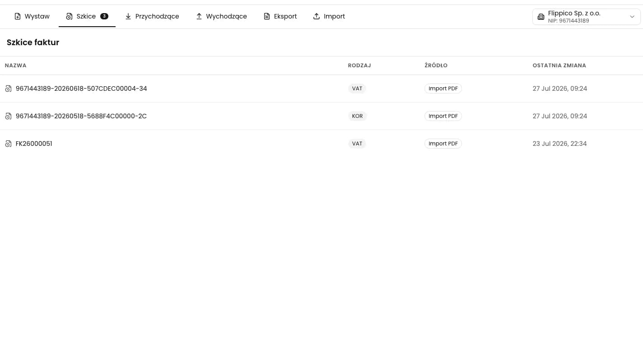Viewport: 643px width, 364px height.
Task: Switch to the Wychodzące tab
Action: (x=221, y=16)
